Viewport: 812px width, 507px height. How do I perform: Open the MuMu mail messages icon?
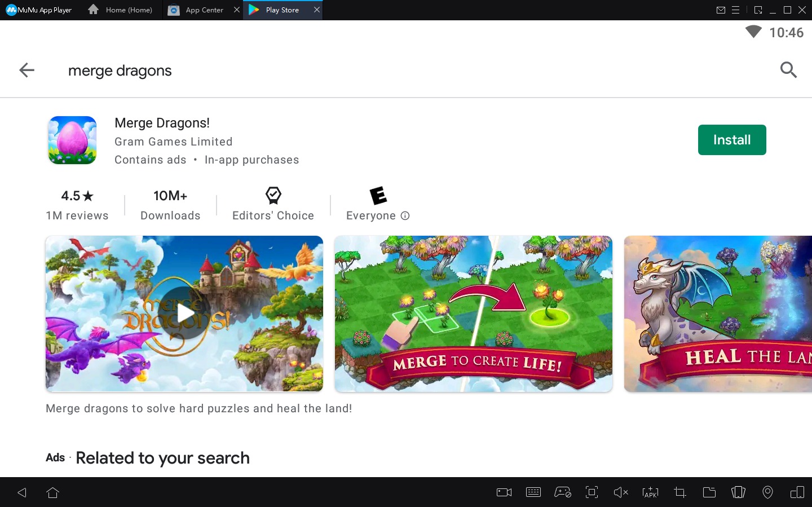click(x=721, y=10)
